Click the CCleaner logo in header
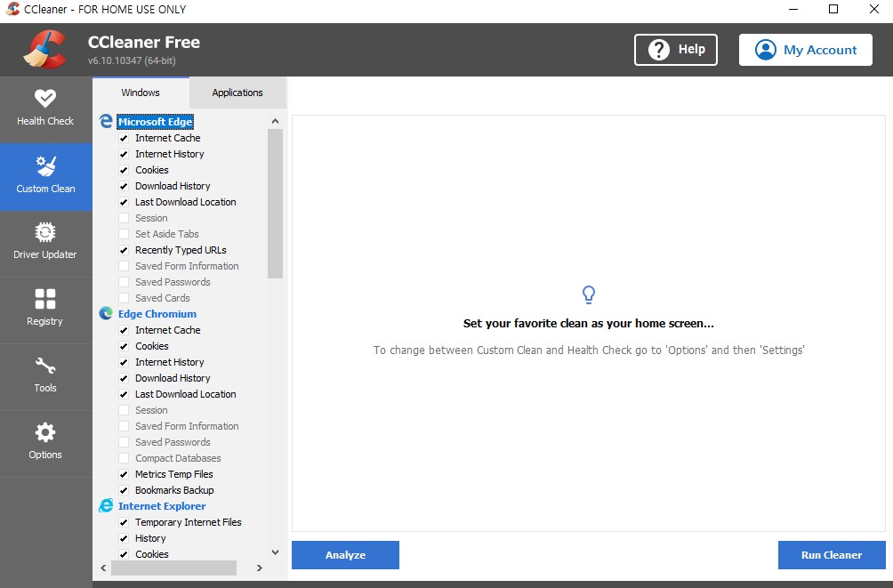Screen dimensions: 893x588 point(45,50)
